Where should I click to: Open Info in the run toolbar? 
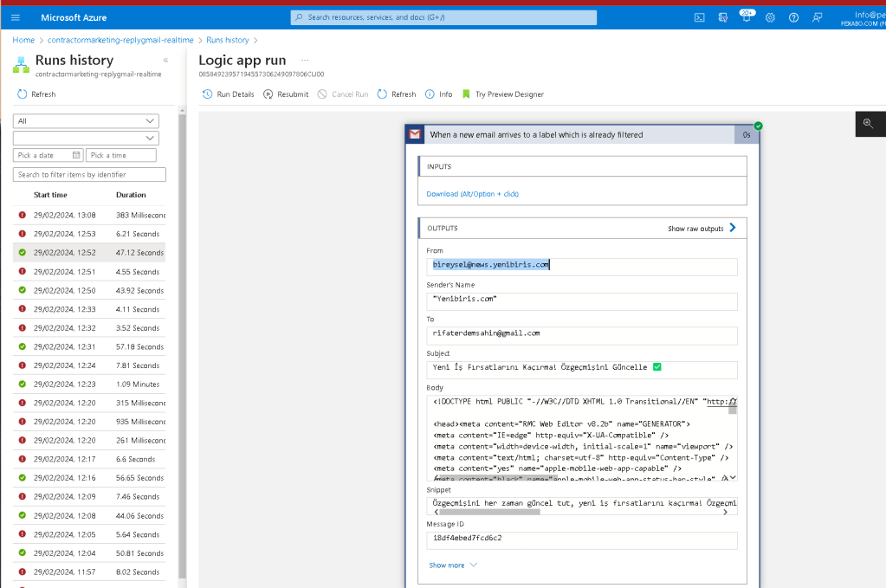point(439,94)
